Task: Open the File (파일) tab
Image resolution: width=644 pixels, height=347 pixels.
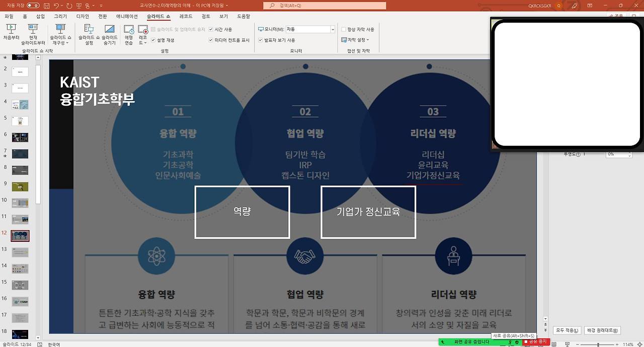Action: tap(9, 17)
